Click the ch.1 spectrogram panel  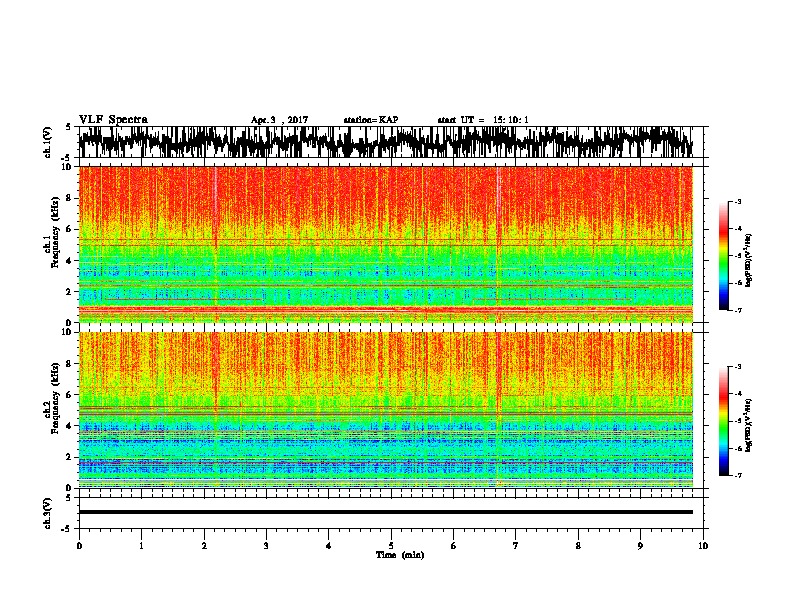pos(386,244)
